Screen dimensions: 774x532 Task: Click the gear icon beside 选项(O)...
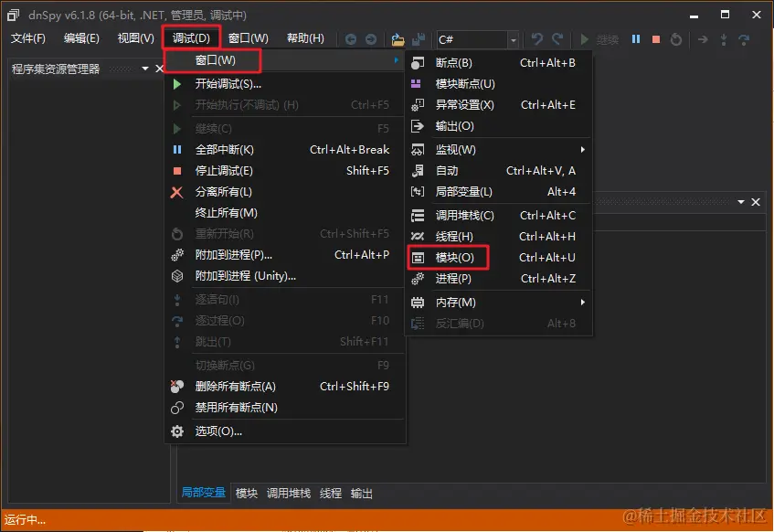coord(177,431)
